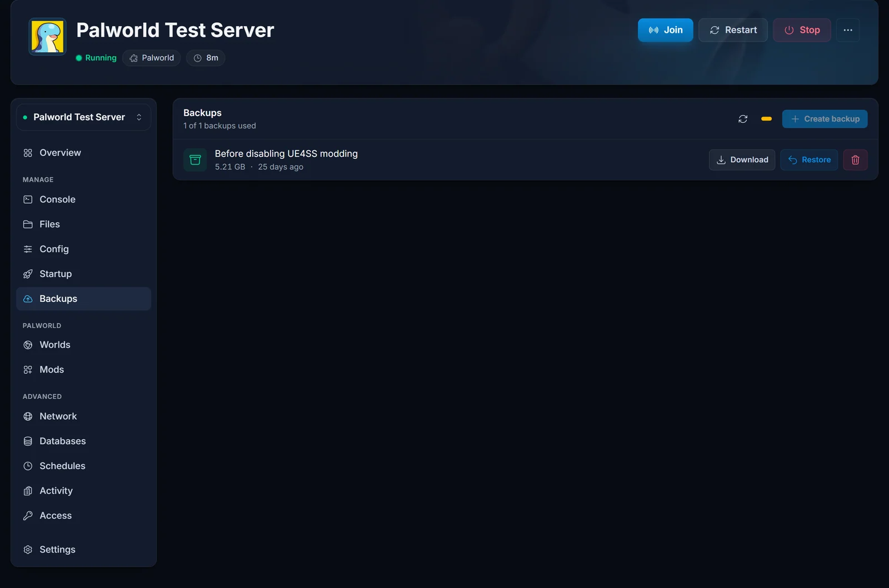Click the Palworld server avatar icon
Image resolution: width=889 pixels, height=588 pixels.
(x=48, y=37)
